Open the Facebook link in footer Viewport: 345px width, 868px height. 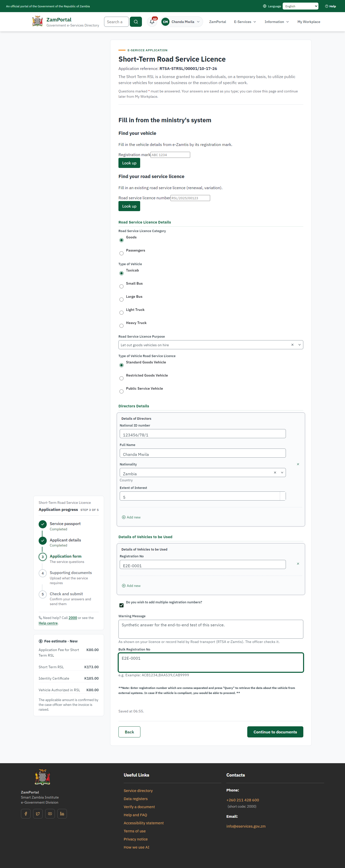click(26, 814)
